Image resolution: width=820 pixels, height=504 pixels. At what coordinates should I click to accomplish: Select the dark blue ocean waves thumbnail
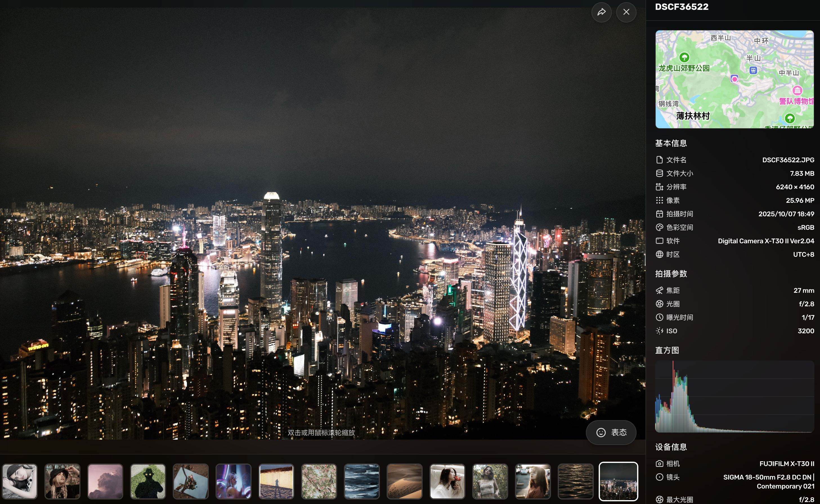(362, 482)
